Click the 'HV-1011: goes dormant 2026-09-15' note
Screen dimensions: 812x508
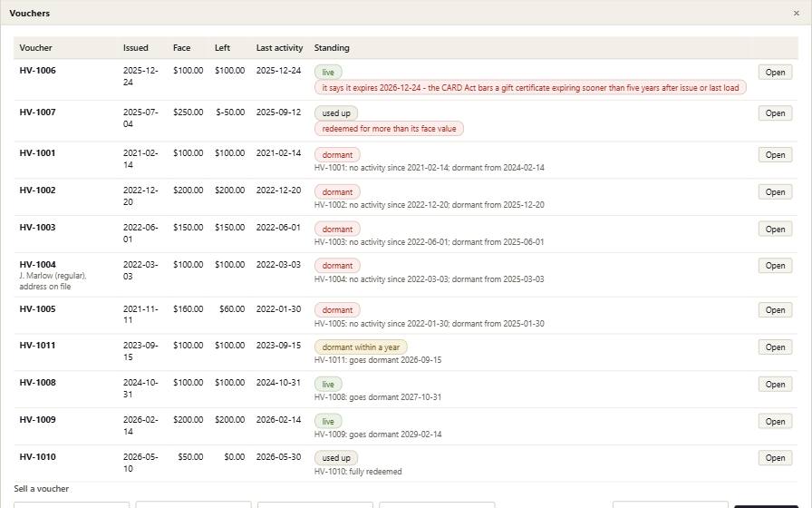click(x=378, y=360)
